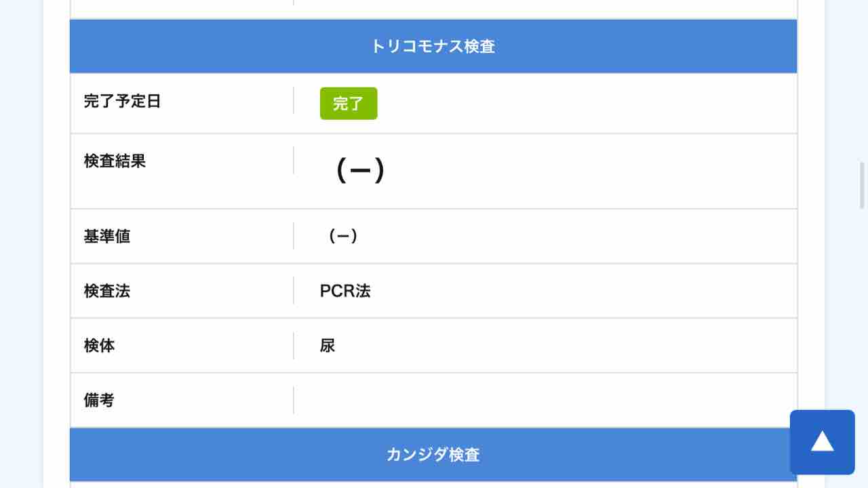
Task: Click the PCR法 test method text
Action: [x=345, y=291]
